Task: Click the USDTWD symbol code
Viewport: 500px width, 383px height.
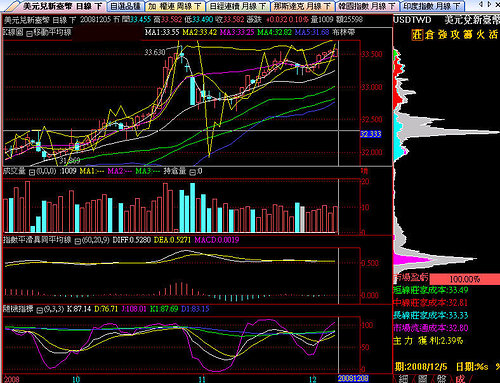Action: click(412, 20)
